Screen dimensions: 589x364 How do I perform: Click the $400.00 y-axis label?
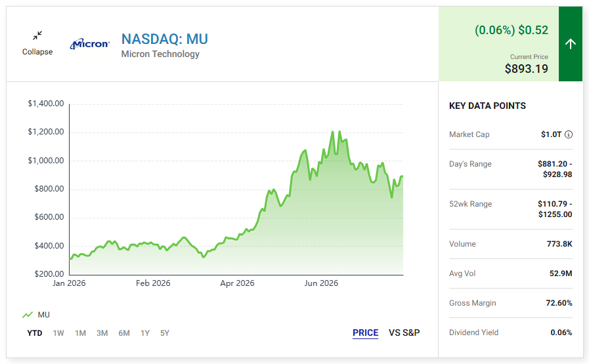[x=49, y=246]
